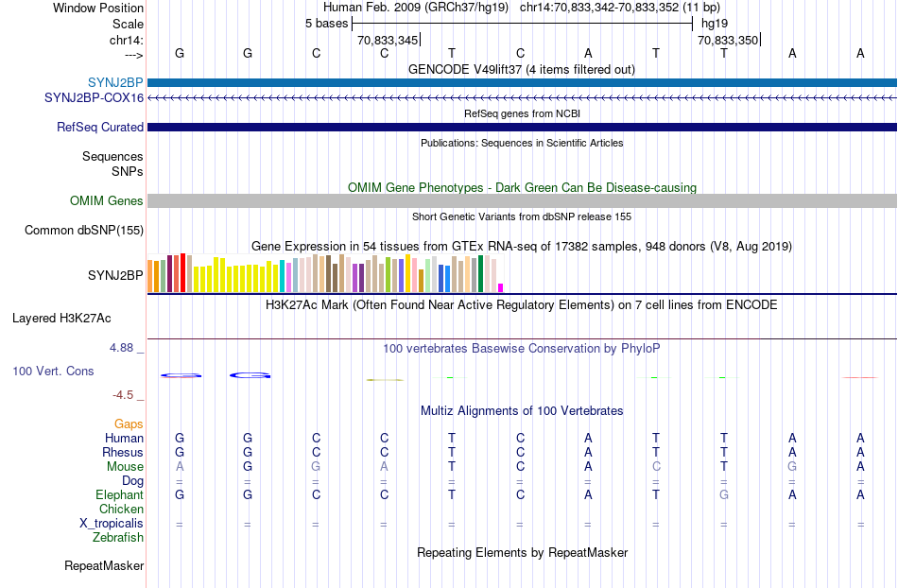Click the chr14:70,833,342-70,833,352 (11 bp) coordinates
898x588 pixels.
click(620, 8)
